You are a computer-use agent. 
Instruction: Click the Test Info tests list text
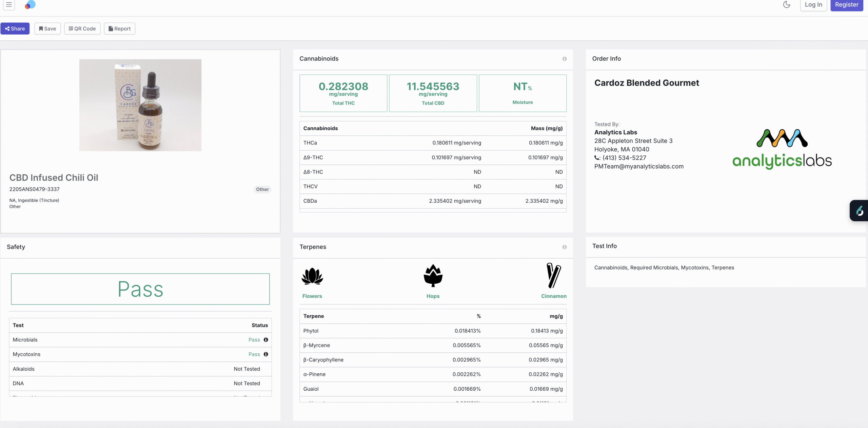664,268
